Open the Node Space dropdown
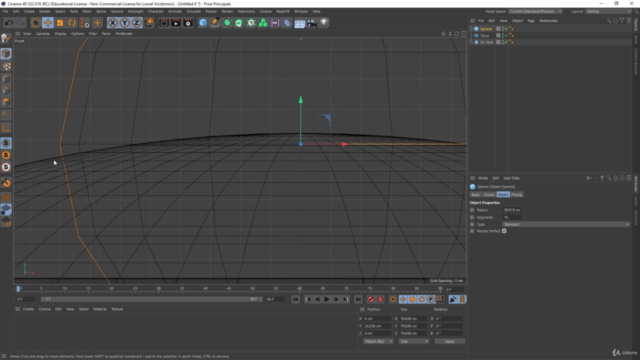The height and width of the screenshot is (360, 640). tap(535, 11)
